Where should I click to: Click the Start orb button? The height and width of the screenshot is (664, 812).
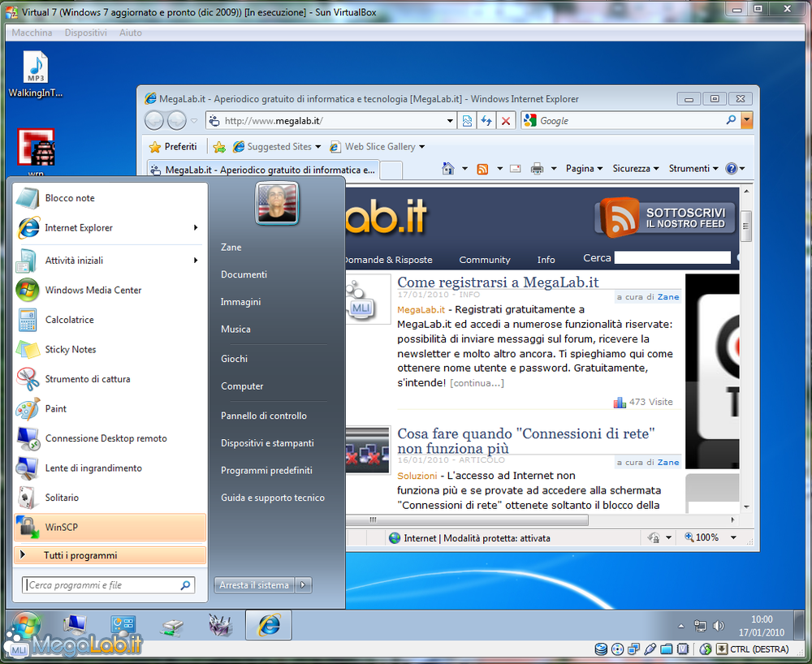coord(24,625)
